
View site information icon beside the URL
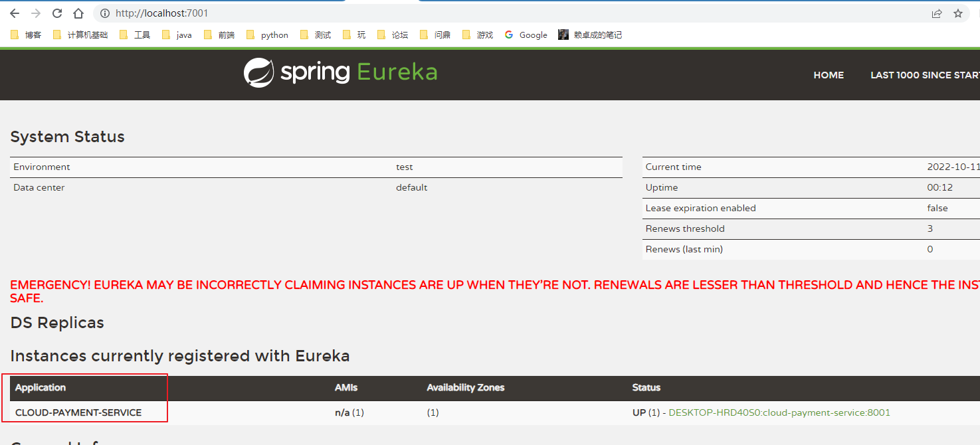coord(104,13)
